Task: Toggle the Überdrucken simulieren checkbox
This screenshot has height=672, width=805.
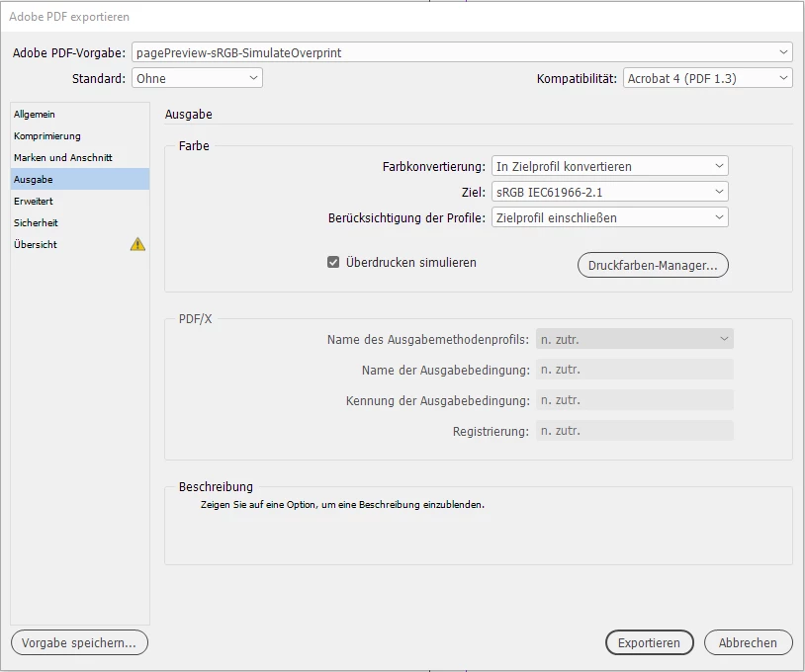Action: coord(333,263)
